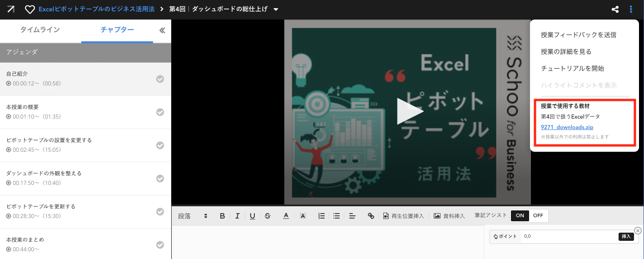Jump to 本授業のまとめ chapter at 00:44:00
Screen dimensions: 644x259
pos(85,244)
